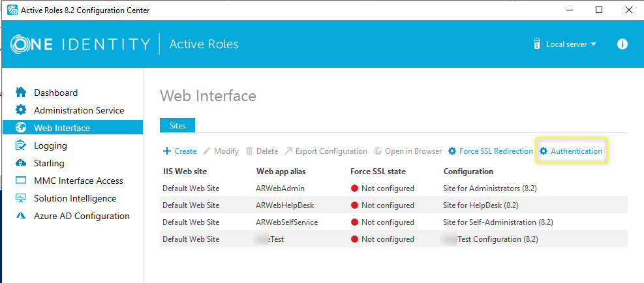Maximize the Configuration Center window
644x283 pixels.
pyautogui.click(x=599, y=10)
